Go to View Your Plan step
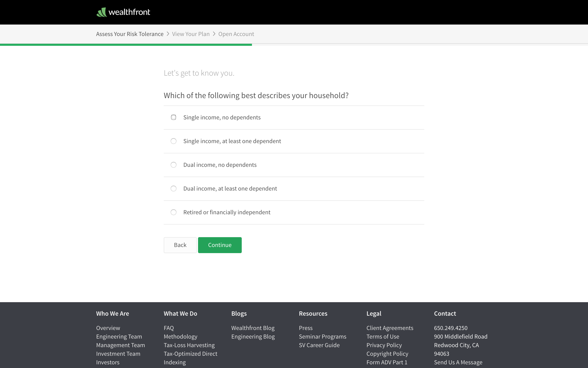This screenshot has height=368, width=588. click(x=191, y=34)
